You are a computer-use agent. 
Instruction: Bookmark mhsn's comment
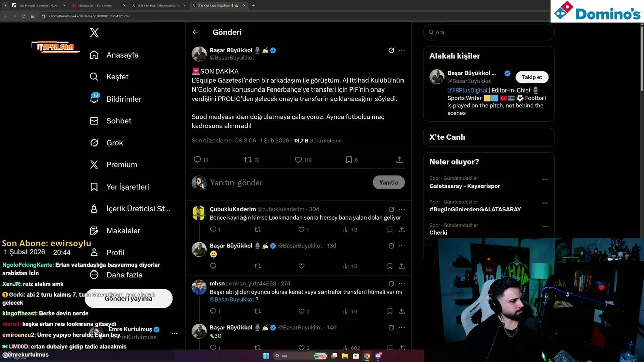pos(390,312)
